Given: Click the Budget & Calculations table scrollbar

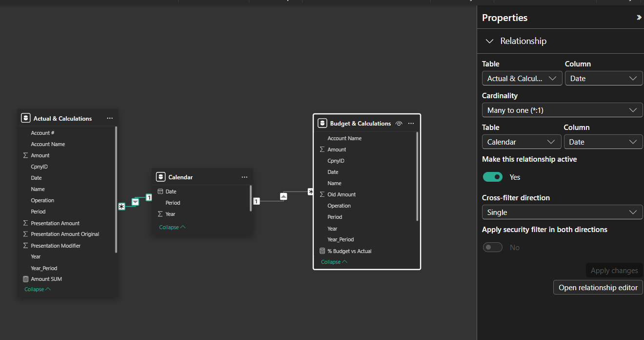Looking at the screenshot, I should tap(417, 176).
